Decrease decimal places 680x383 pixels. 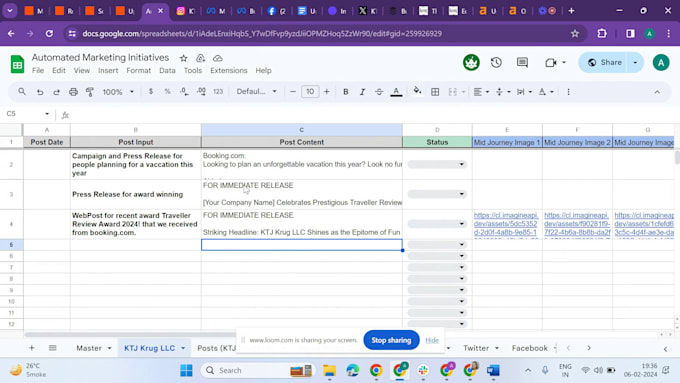tap(184, 92)
